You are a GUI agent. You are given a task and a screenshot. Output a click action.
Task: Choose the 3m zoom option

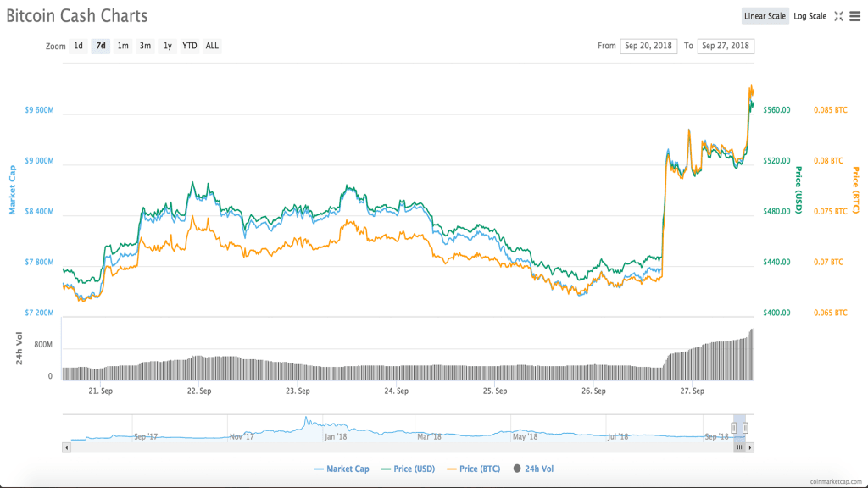coord(145,46)
